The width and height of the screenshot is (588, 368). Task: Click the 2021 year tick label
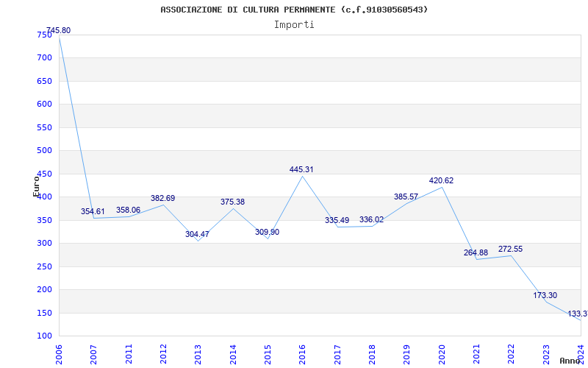tap(476, 354)
